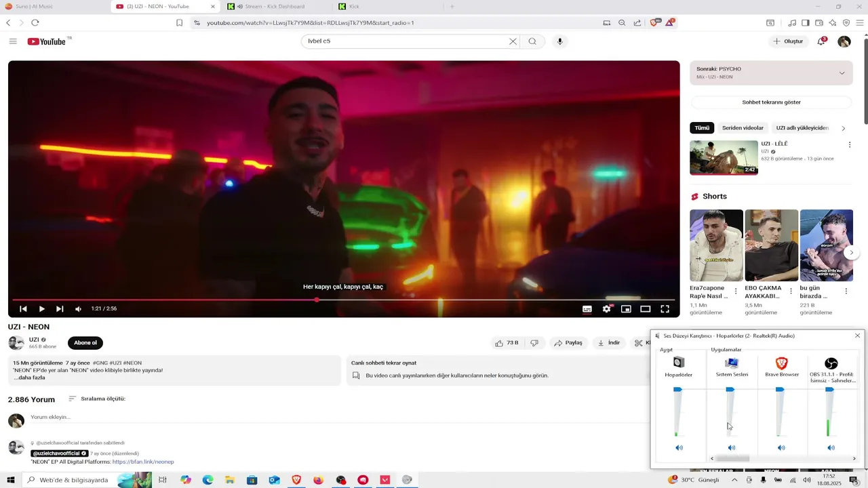Mute Brave Browser in the volume mixer
This screenshot has width=868, height=488.
pos(781,448)
